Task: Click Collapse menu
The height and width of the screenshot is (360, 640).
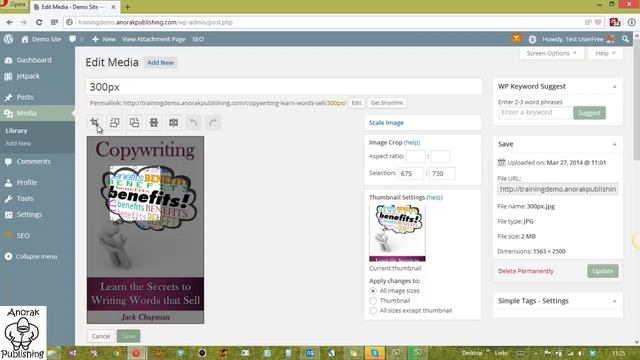Action: point(36,256)
